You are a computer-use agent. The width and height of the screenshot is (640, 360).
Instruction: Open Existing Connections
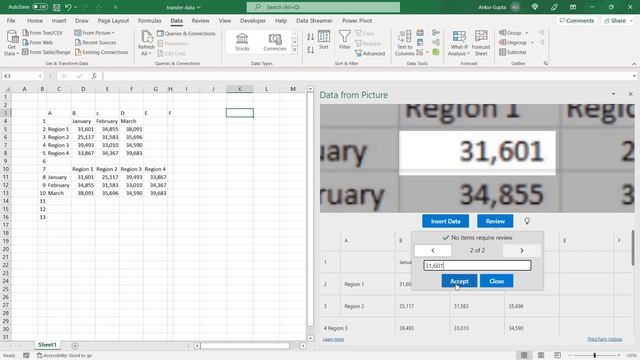101,52
